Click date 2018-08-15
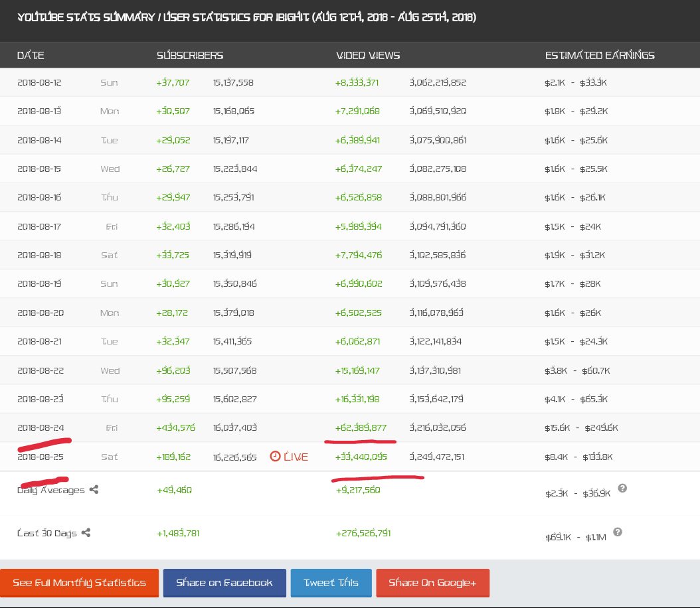 click(x=39, y=169)
